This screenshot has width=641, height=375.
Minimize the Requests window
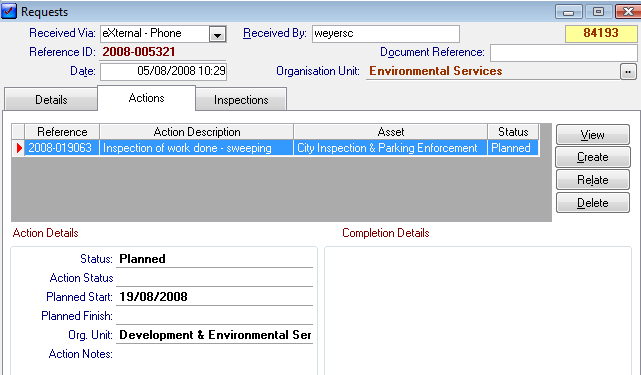pos(569,12)
